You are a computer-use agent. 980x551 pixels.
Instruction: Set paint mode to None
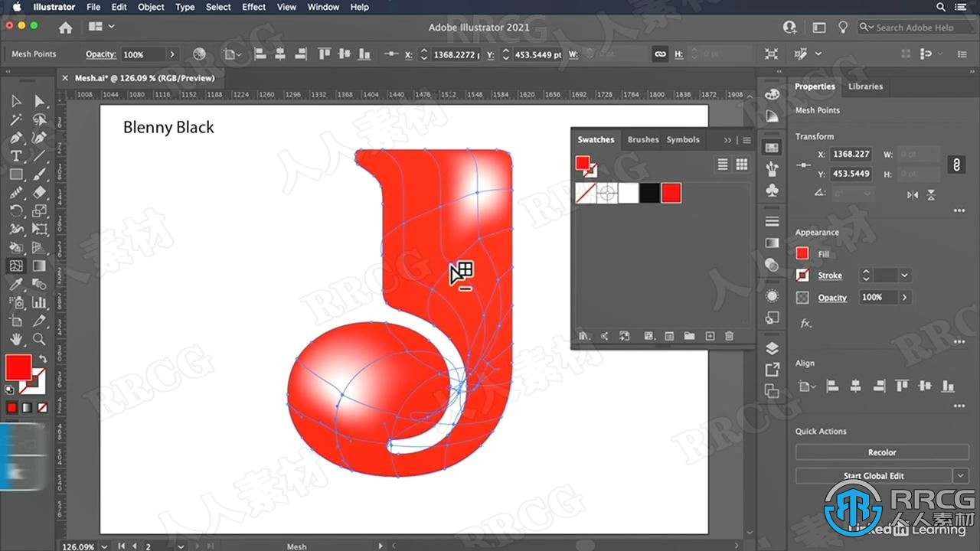43,407
